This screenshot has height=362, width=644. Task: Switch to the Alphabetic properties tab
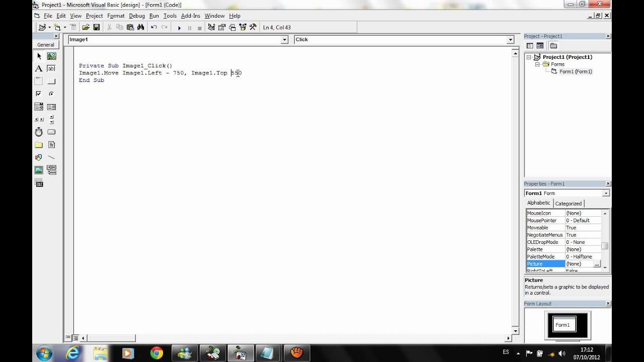point(539,203)
